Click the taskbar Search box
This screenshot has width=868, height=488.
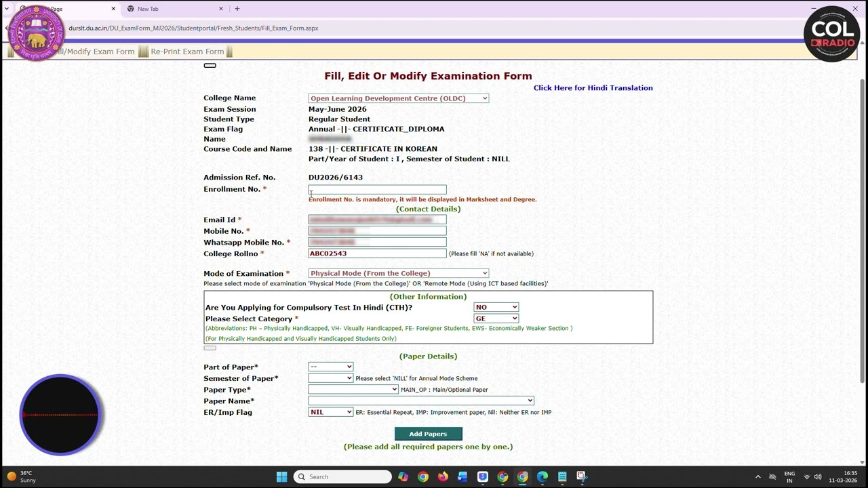[x=342, y=476]
